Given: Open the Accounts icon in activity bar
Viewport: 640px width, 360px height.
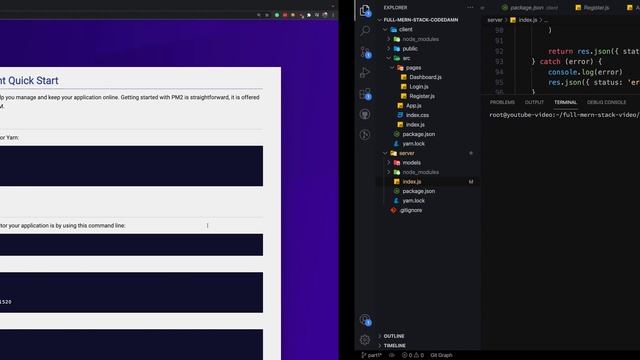Looking at the screenshot, I should coord(365,320).
